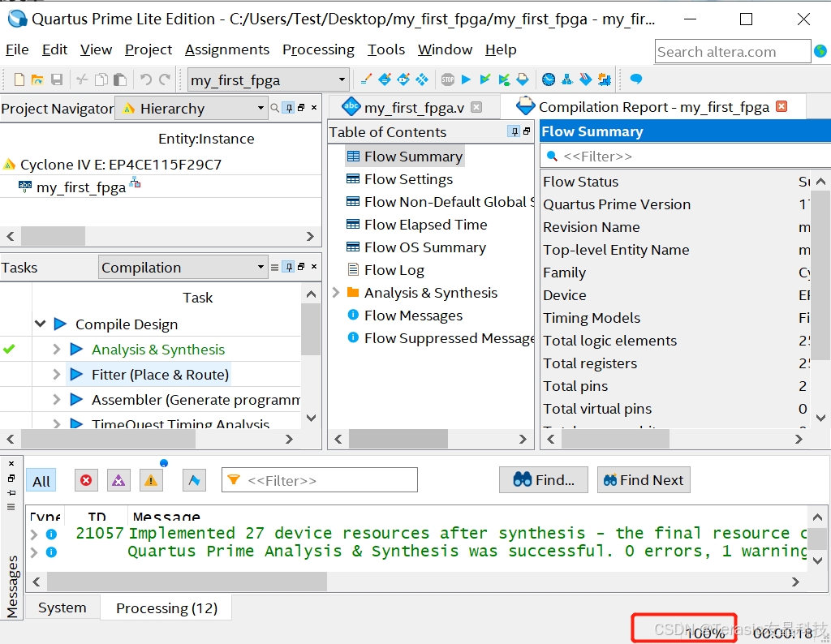Click the Project Navigator search magnifier icon

[x=274, y=108]
